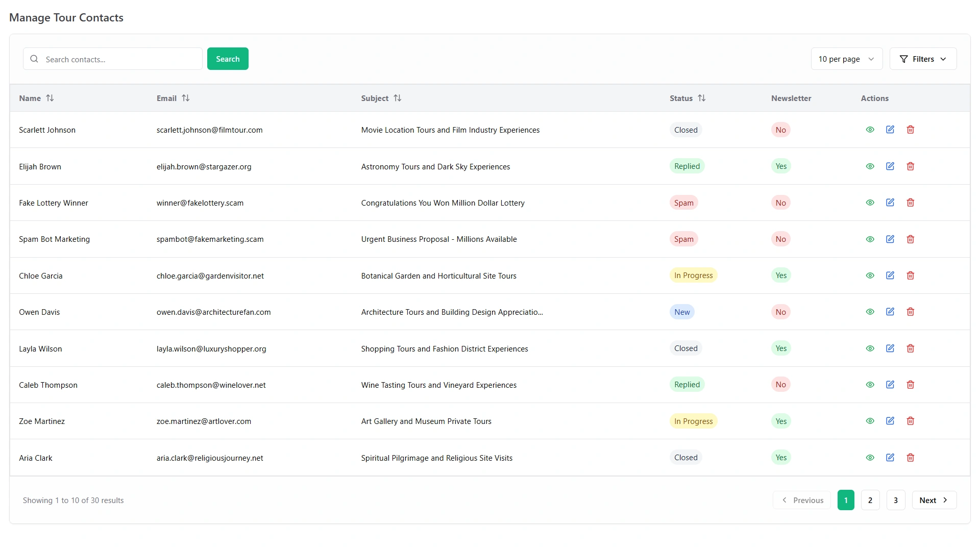Viewport: 980px width, 551px height.
Task: View Caleb Thompson contact
Action: 870,385
